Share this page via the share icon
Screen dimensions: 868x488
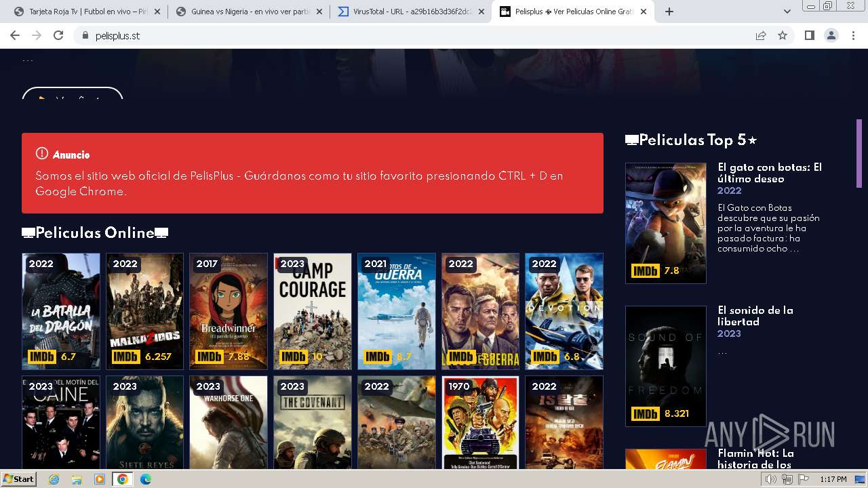coord(761,35)
